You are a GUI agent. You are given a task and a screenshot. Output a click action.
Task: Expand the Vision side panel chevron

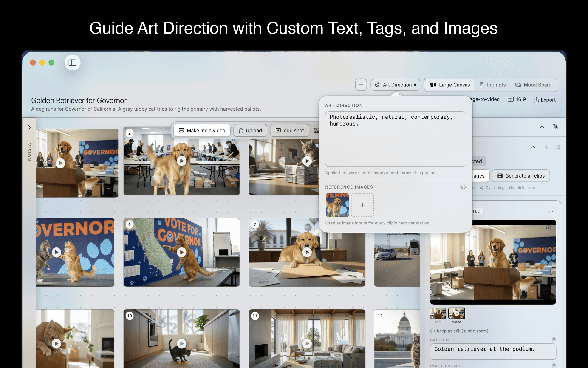pyautogui.click(x=29, y=127)
